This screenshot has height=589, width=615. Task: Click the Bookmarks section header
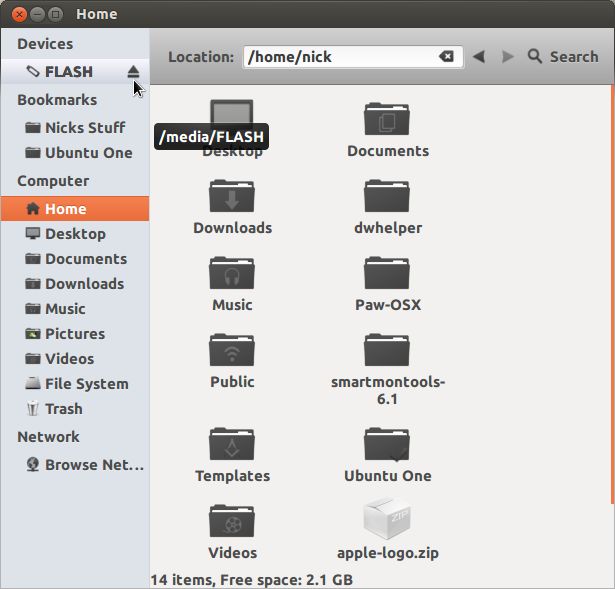point(57,100)
